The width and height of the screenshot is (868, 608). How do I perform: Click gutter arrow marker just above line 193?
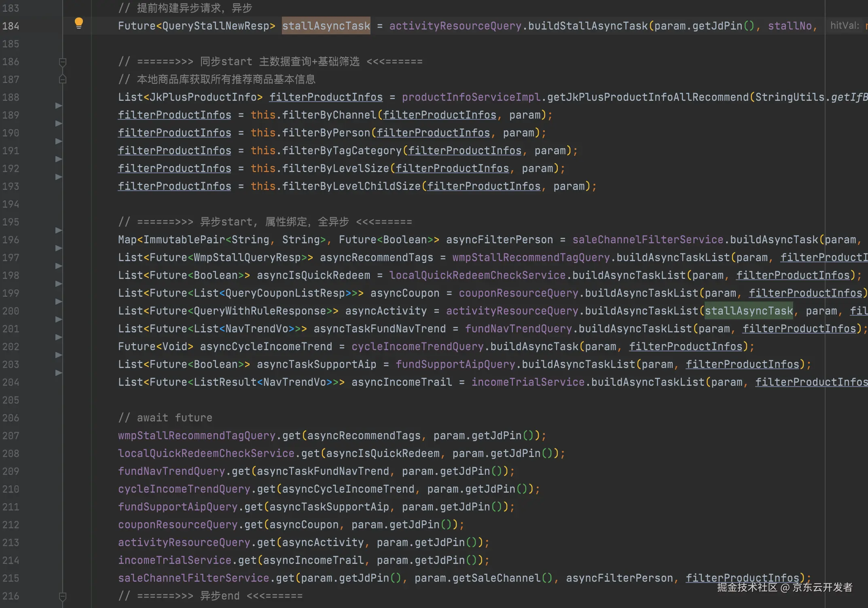[x=59, y=177]
